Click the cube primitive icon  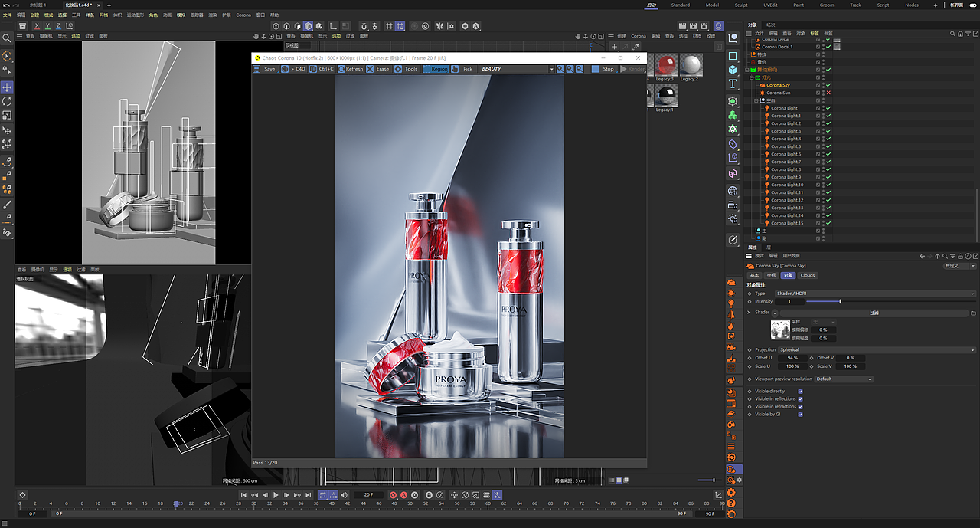[x=733, y=70]
